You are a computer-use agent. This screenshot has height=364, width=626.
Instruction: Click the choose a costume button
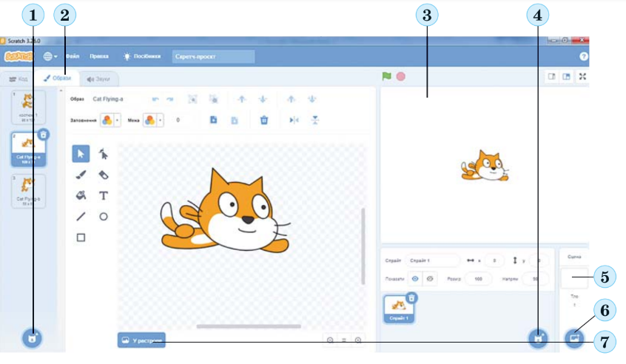[x=32, y=338]
